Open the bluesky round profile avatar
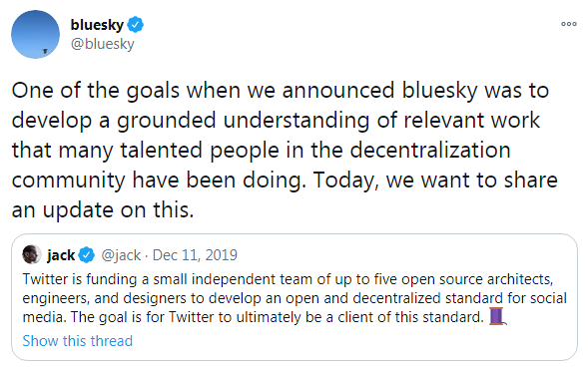Viewport: 588px width, 368px height. (x=35, y=34)
